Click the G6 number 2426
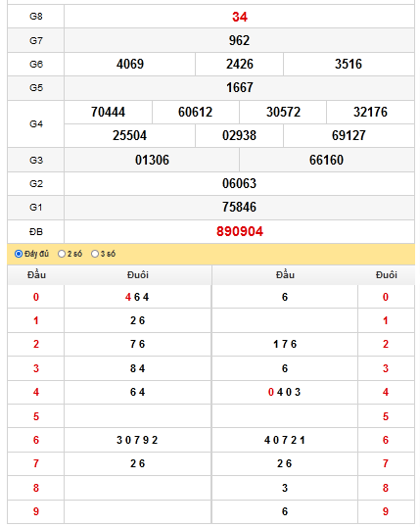Image resolution: width=420 pixels, height=527 pixels. coord(240,65)
